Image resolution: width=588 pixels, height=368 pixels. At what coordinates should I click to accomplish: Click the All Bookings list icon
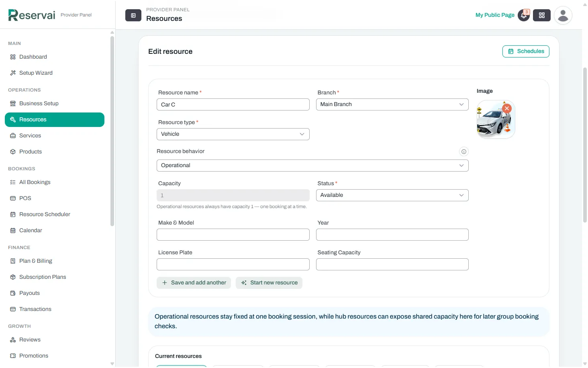click(x=13, y=182)
